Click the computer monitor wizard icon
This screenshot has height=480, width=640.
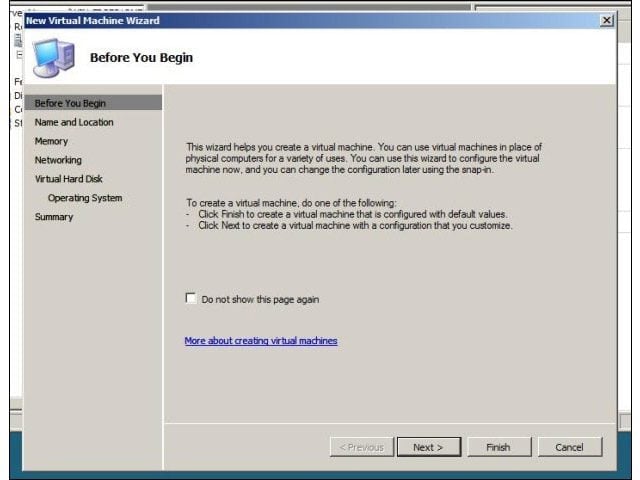54,57
